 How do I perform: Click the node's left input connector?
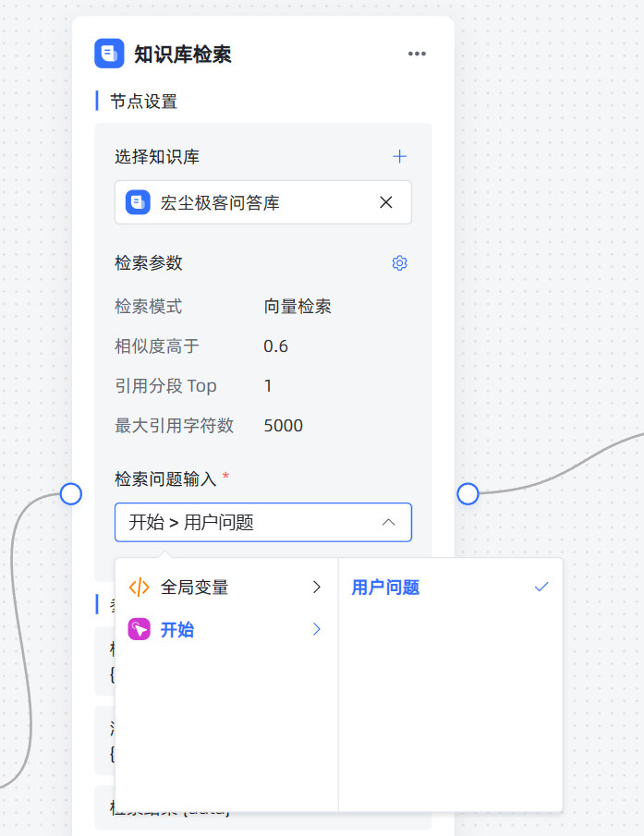click(x=71, y=493)
